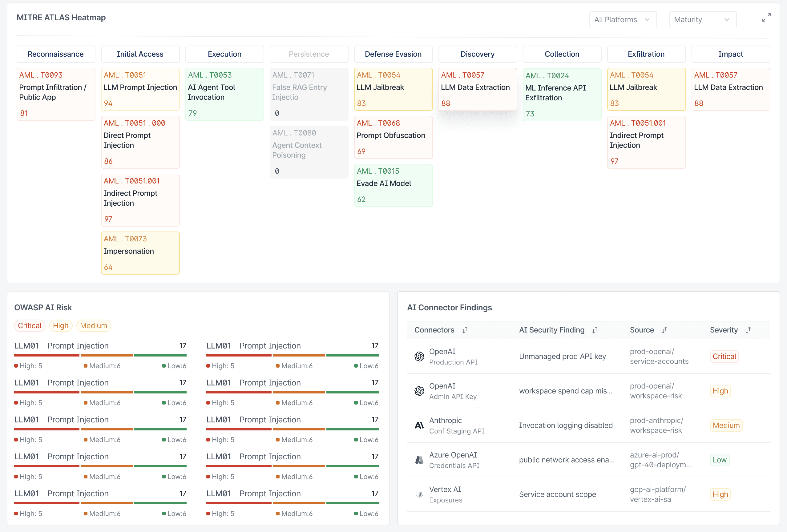Click the OpenAI logo in Admin API Key row
Viewport: 787px width, 532px height.
pos(419,391)
